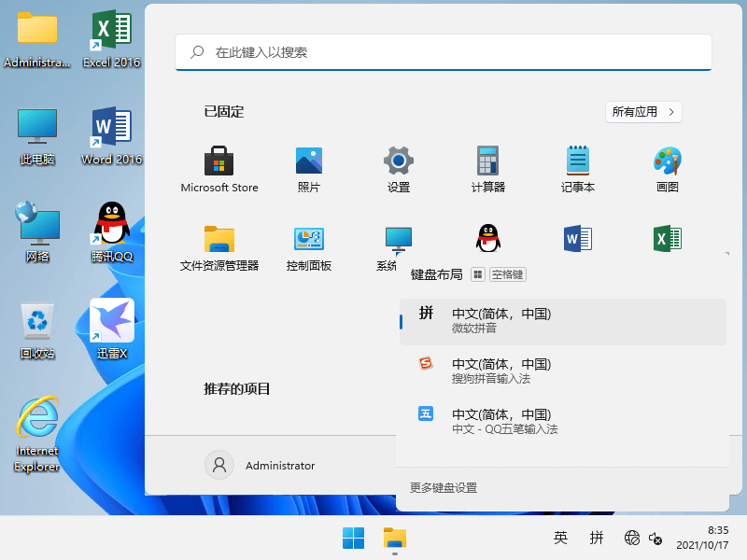Open Administrator folder on the desktop
747x560 pixels.
coord(37,40)
